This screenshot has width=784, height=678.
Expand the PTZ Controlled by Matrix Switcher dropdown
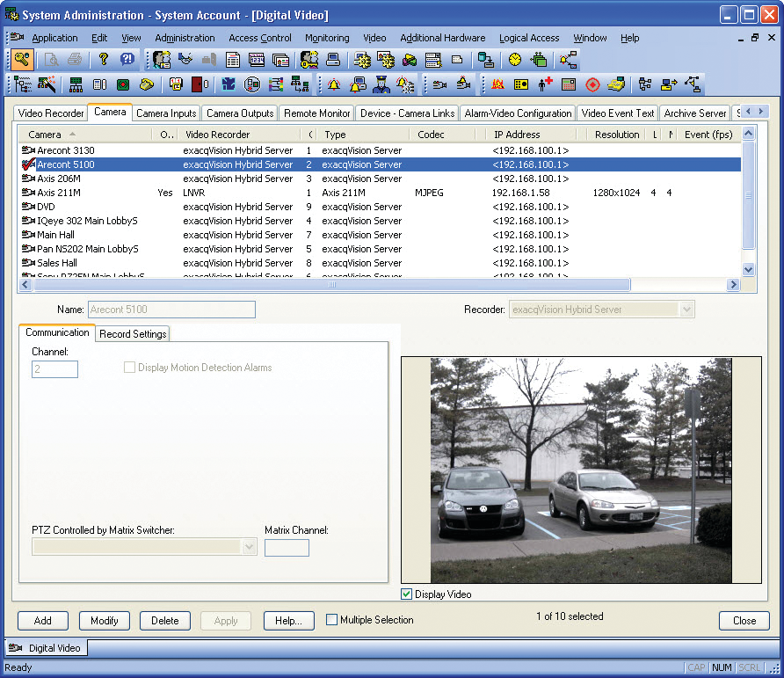pyautogui.click(x=247, y=546)
